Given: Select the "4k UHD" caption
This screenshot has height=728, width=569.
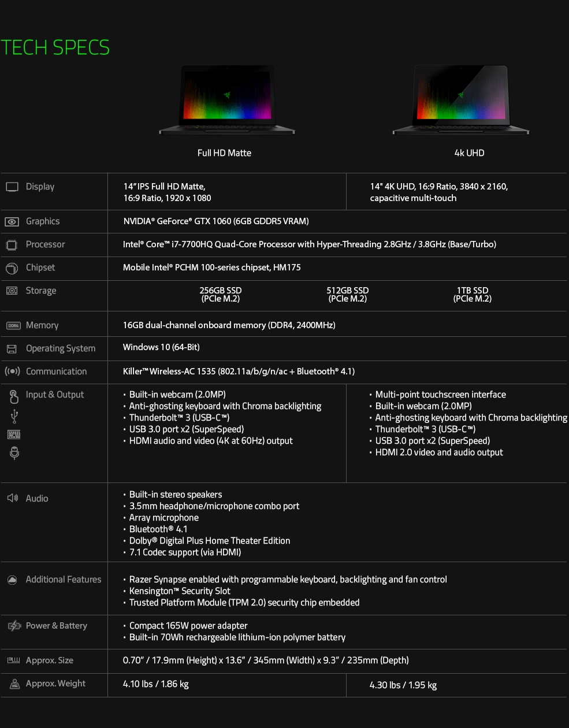Looking at the screenshot, I should (470, 153).
